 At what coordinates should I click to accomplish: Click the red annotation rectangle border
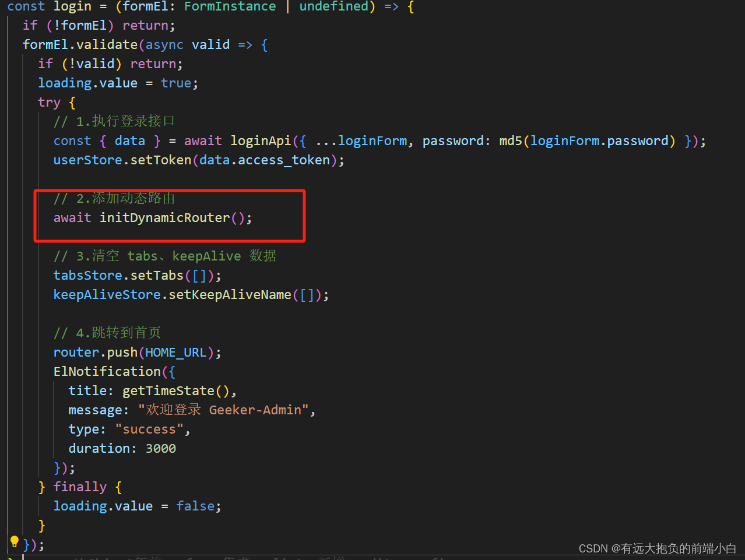[x=169, y=191]
